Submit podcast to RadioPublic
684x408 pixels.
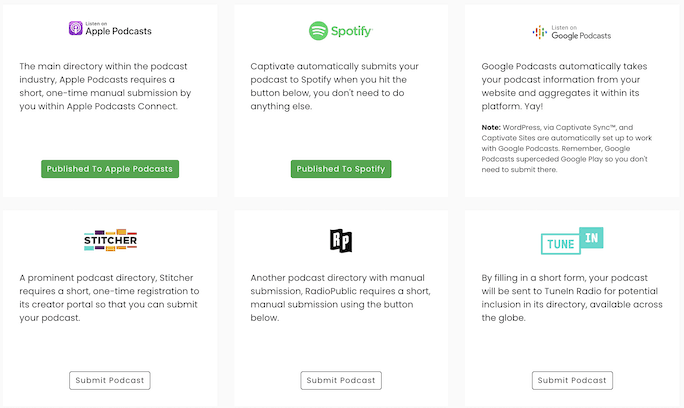(341, 381)
